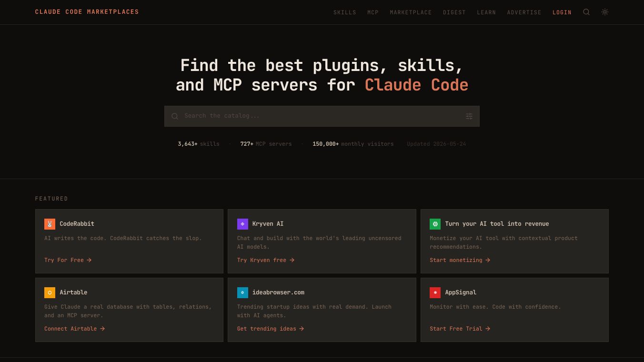The width and height of the screenshot is (644, 362).
Task: Open the MCP navigation item
Action: (x=373, y=12)
